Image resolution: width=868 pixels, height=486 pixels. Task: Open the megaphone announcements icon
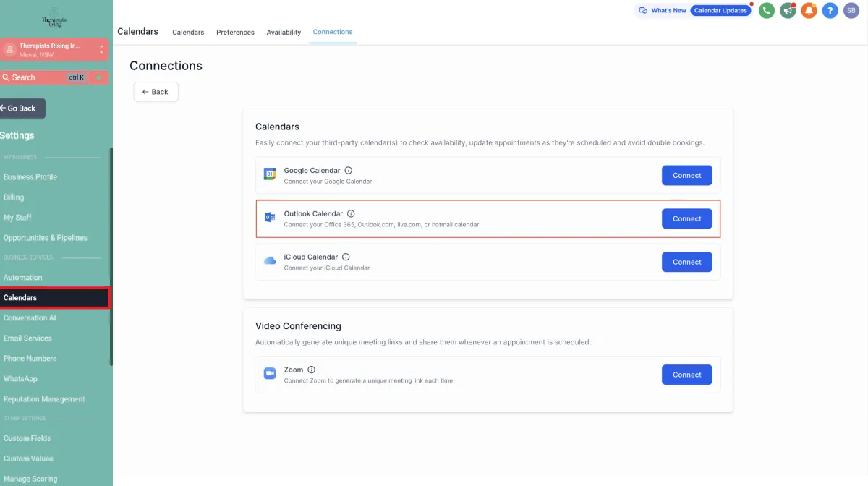[x=788, y=11]
